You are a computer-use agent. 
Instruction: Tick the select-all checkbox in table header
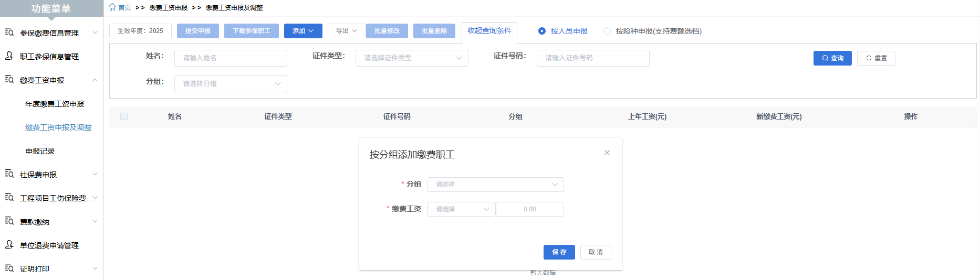click(x=124, y=116)
